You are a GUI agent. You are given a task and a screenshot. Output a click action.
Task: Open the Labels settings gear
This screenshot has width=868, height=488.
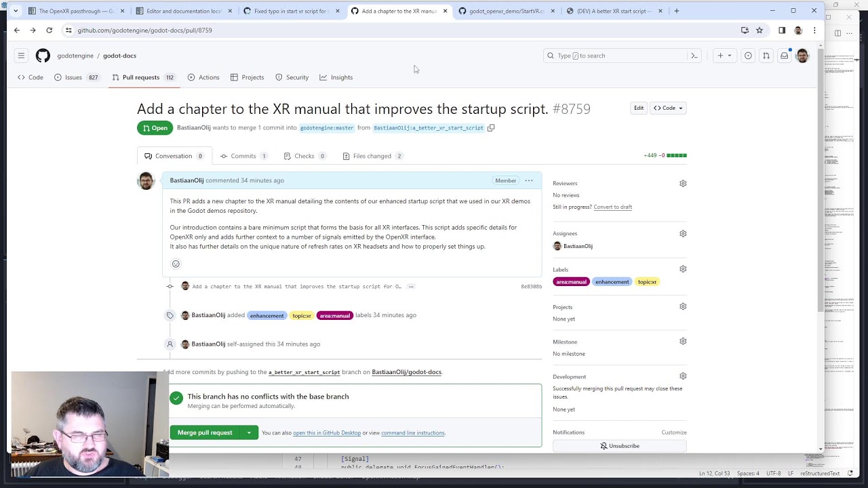tap(683, 269)
